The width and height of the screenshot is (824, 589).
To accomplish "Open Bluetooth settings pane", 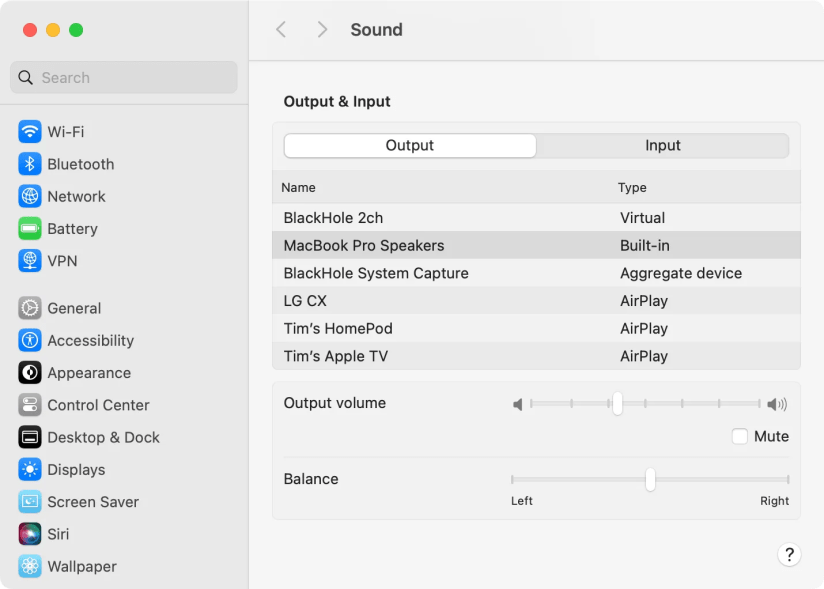I will click(x=80, y=164).
